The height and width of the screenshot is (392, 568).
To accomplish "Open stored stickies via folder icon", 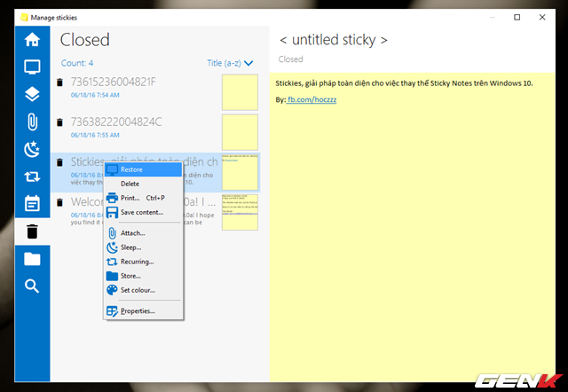I will pyautogui.click(x=32, y=259).
